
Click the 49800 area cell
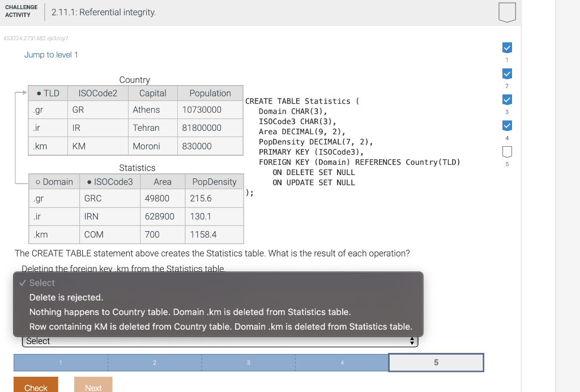click(163, 198)
